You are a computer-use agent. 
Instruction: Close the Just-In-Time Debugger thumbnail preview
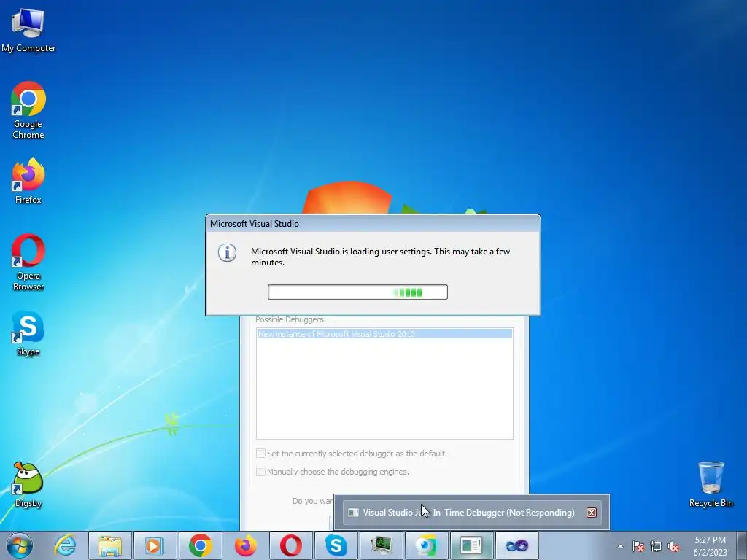coord(591,513)
